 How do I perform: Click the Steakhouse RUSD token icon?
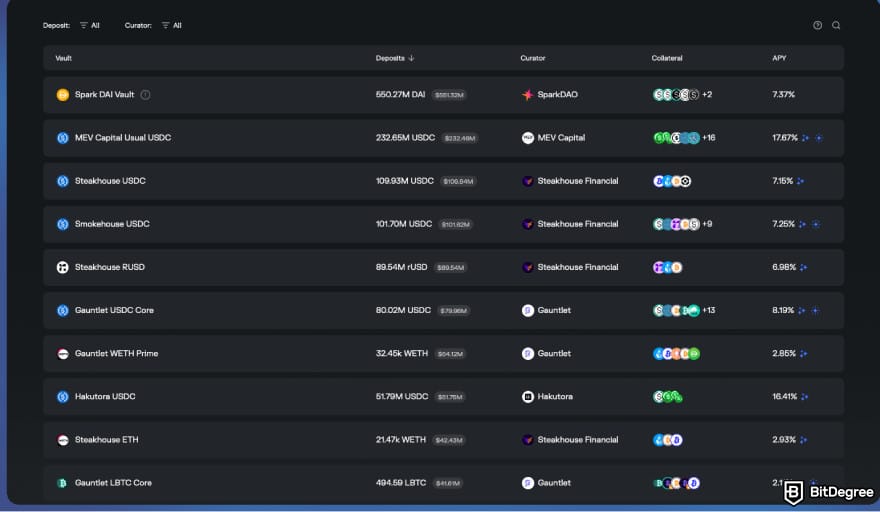(62, 267)
